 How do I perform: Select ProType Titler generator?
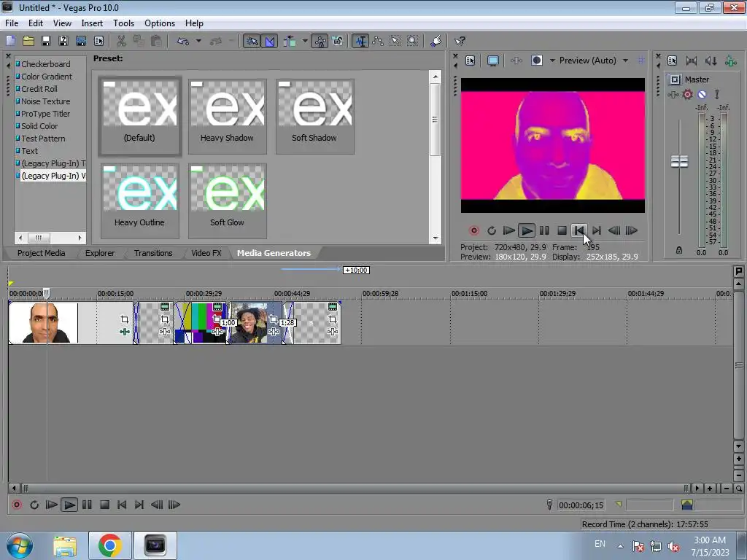click(45, 113)
